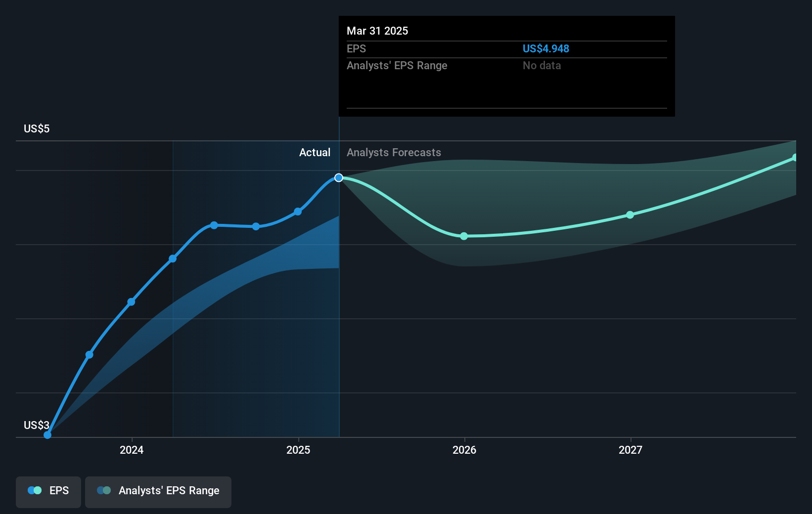Select the highlighted Mar 31 2025 data point
Screen dimensions: 812x514
click(x=339, y=177)
